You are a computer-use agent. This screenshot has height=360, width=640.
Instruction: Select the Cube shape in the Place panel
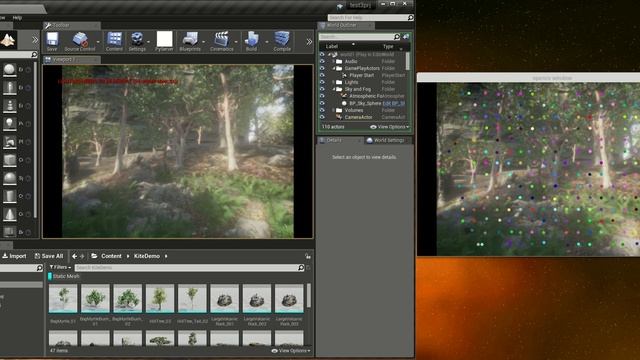[9, 160]
